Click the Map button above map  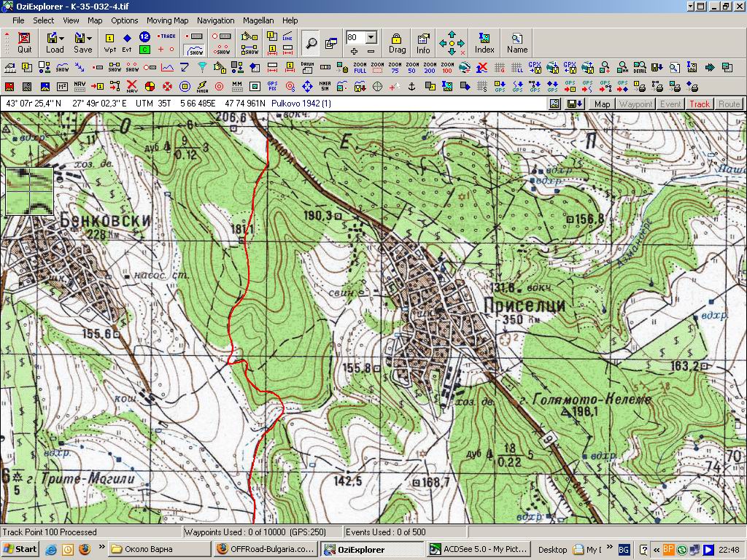pos(602,104)
